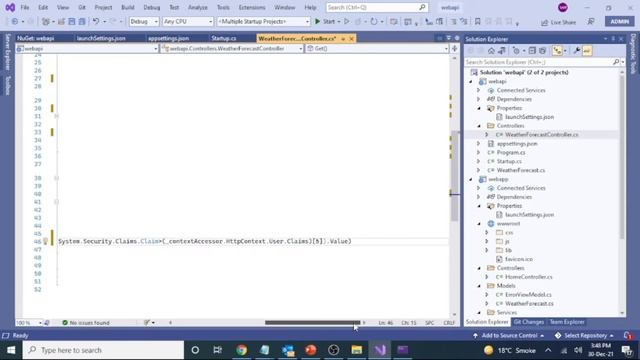Click the split editor window icon
The width and height of the screenshot is (640, 360).
[x=454, y=49]
